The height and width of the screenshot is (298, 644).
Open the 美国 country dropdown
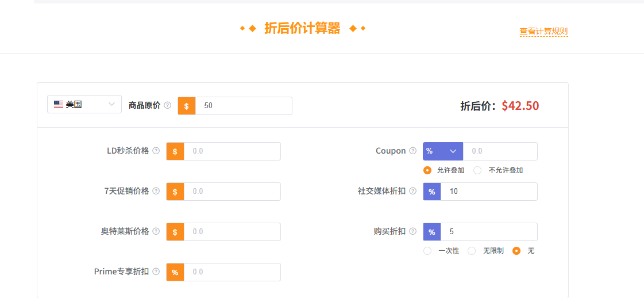[84, 104]
